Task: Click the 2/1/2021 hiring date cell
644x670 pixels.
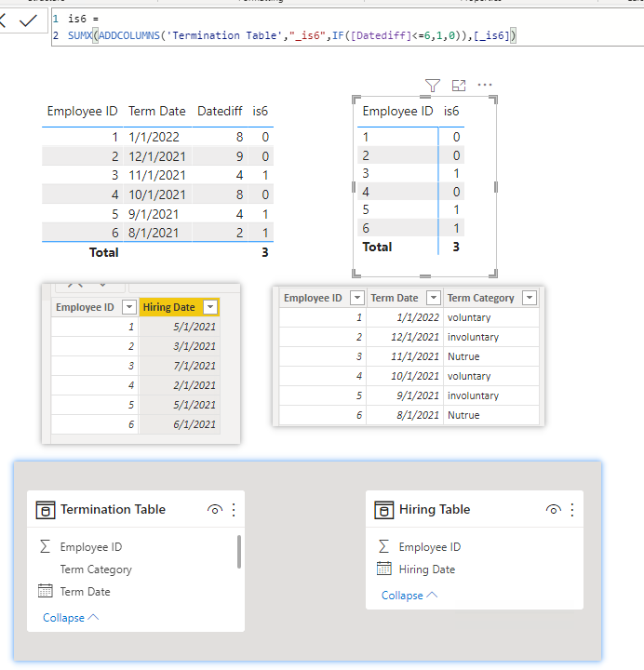Action: (x=180, y=385)
